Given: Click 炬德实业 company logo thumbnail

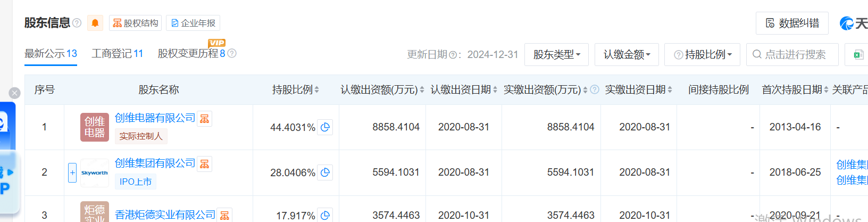Looking at the screenshot, I should pos(95,212).
